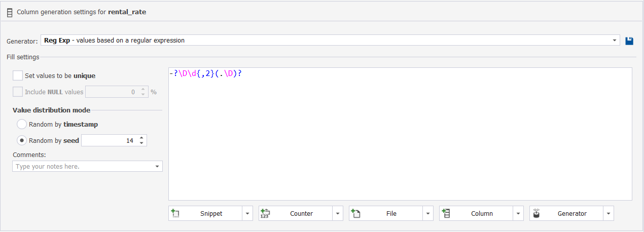Open the Generator button dropdown arrow
This screenshot has height=232, width=644.
click(x=608, y=213)
